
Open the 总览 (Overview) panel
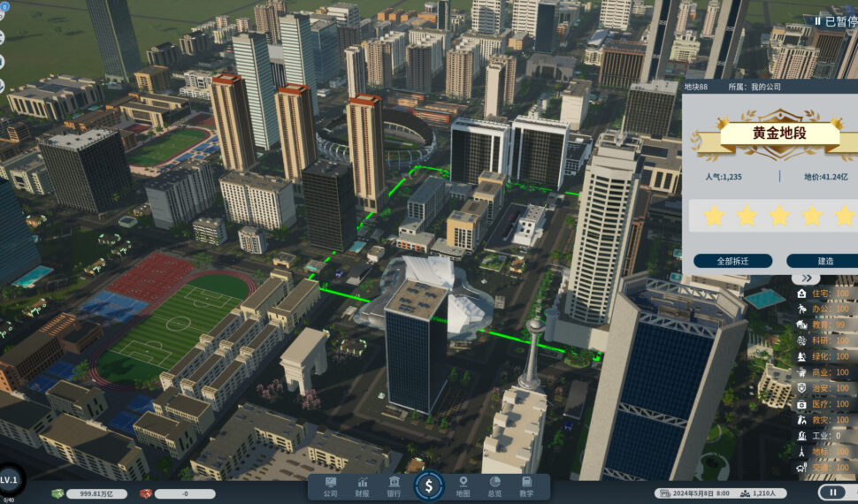(x=494, y=486)
